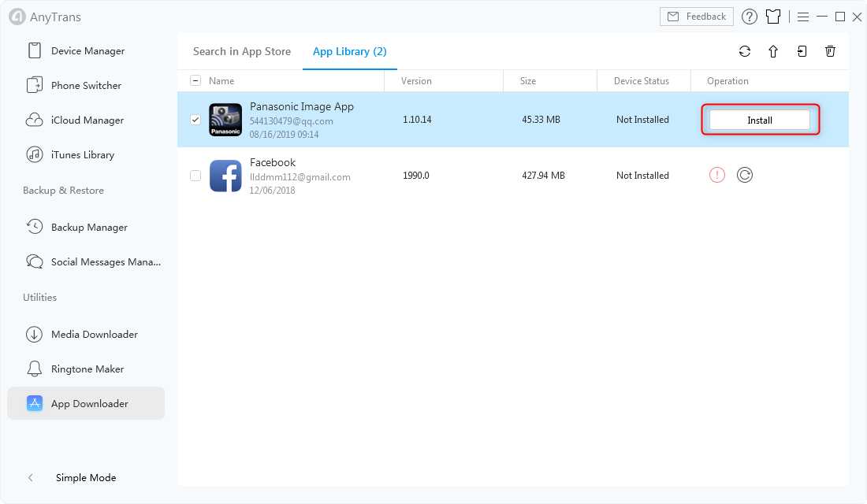
Task: Click the retry download icon for Facebook
Action: pyautogui.click(x=745, y=175)
